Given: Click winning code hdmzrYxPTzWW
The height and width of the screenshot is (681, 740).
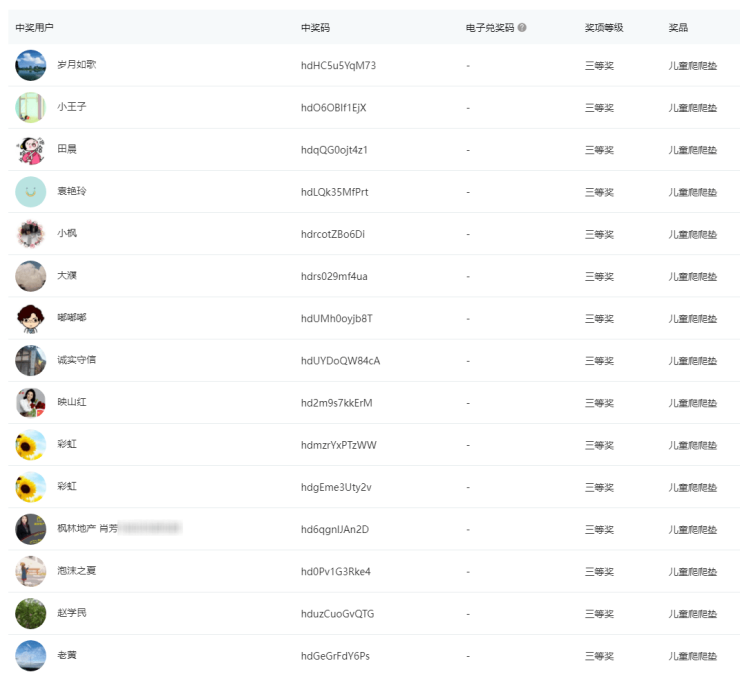Looking at the screenshot, I should pos(339,445).
